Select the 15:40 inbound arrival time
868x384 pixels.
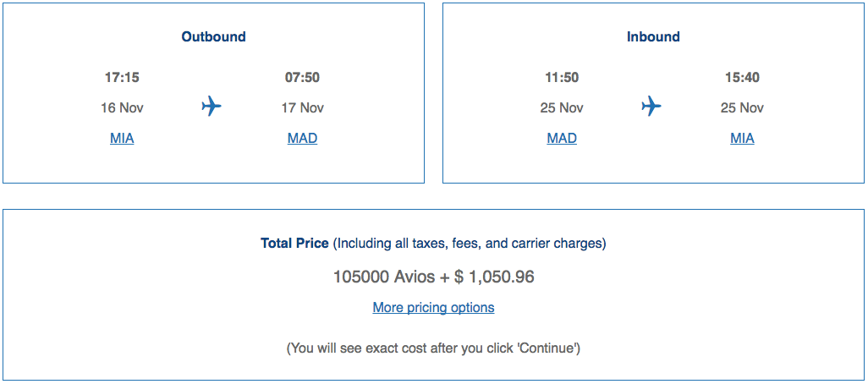742,77
